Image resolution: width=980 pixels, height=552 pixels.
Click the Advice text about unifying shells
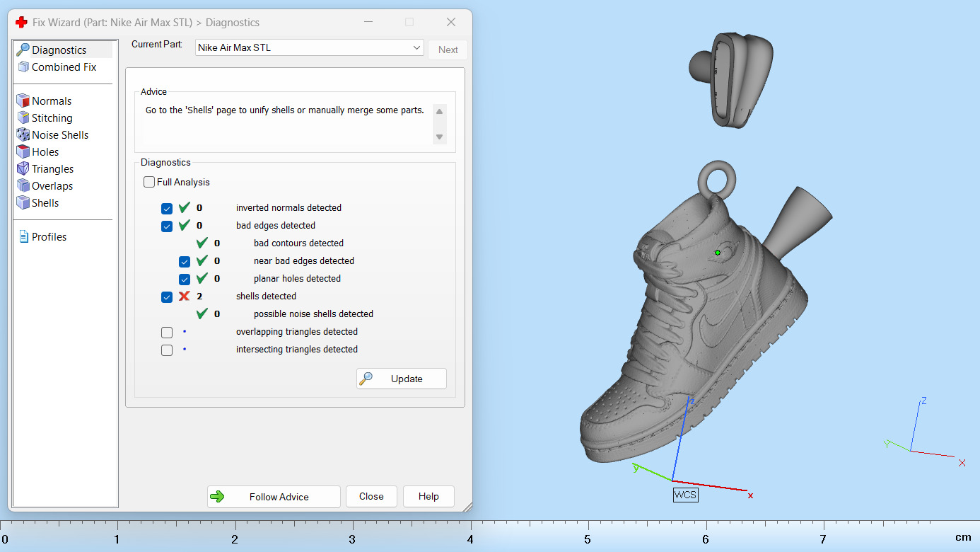pyautogui.click(x=285, y=110)
